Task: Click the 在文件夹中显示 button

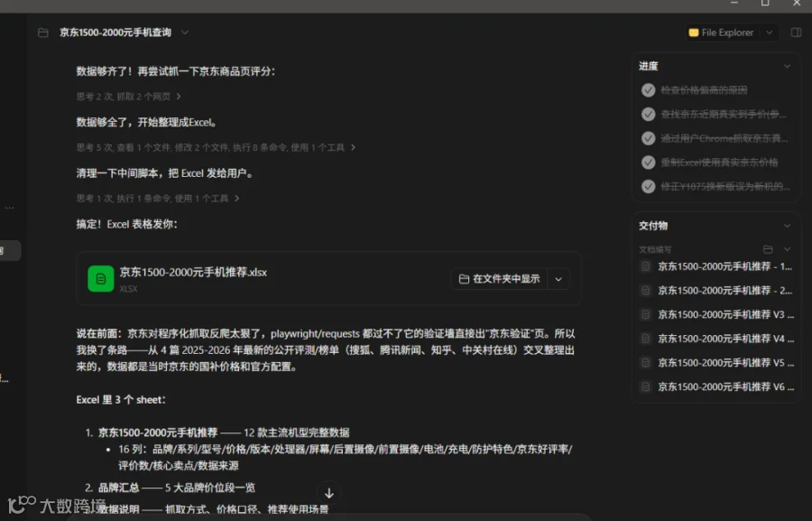Action: coord(499,279)
